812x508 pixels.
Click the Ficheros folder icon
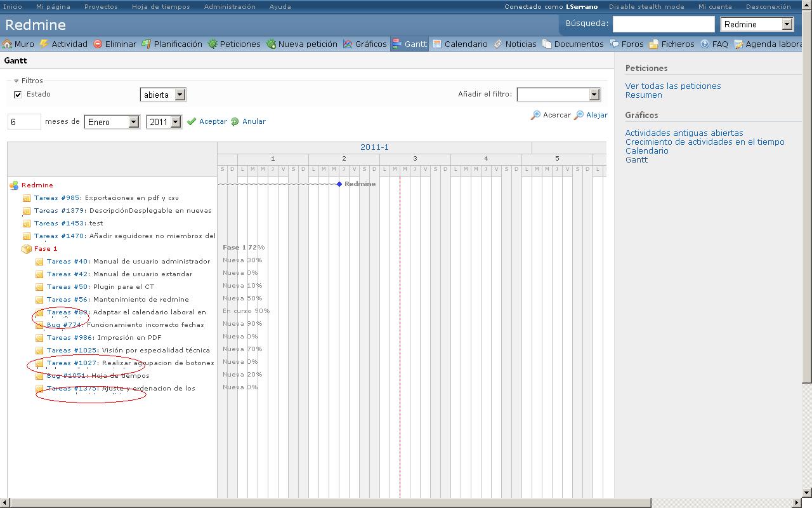(x=653, y=44)
